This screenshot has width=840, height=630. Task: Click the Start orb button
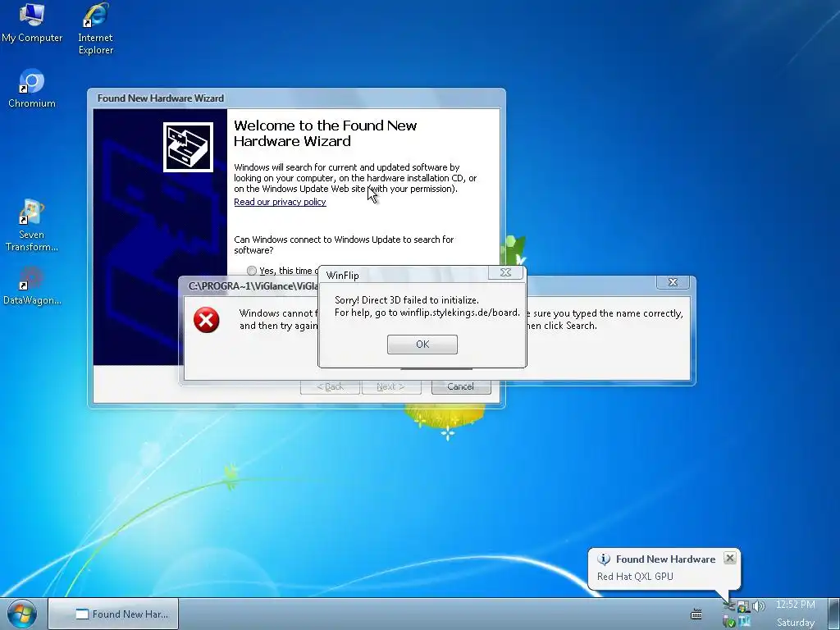(22, 614)
